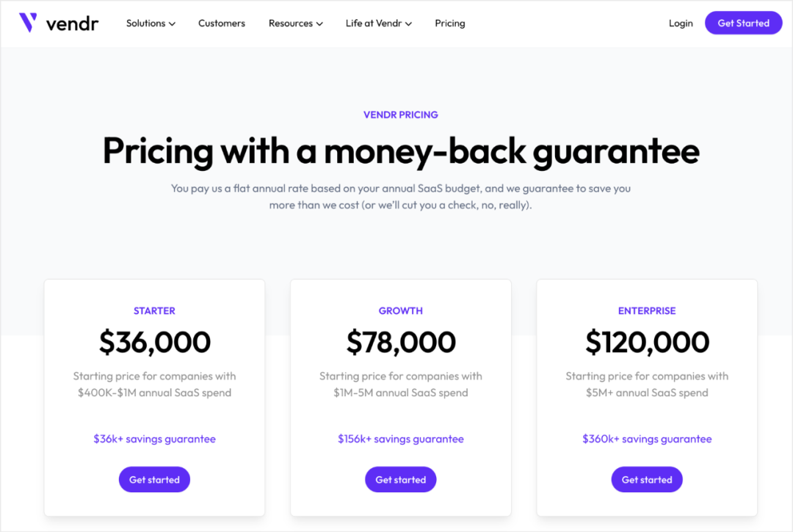Click the vendr wordmark in header

click(72, 23)
